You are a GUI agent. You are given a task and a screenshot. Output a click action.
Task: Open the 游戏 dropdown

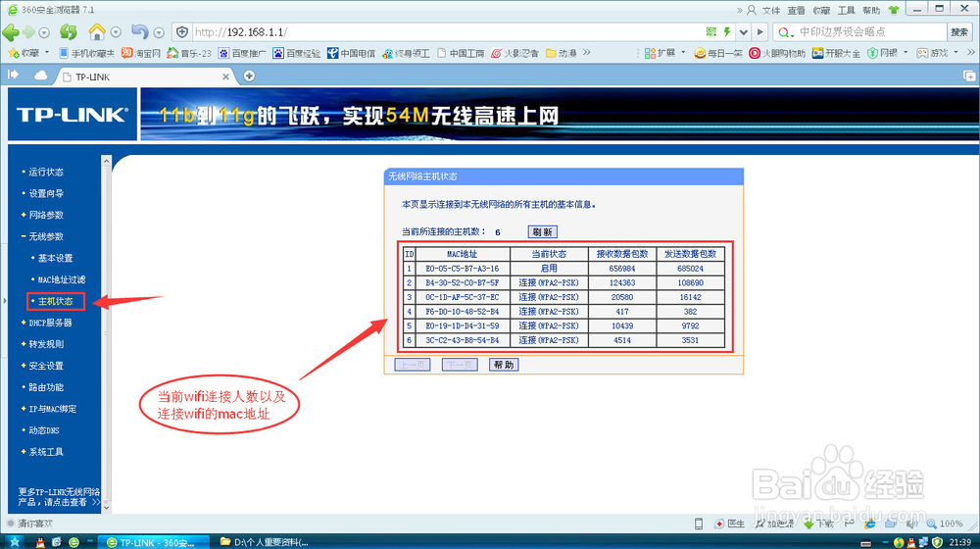pyautogui.click(x=938, y=53)
